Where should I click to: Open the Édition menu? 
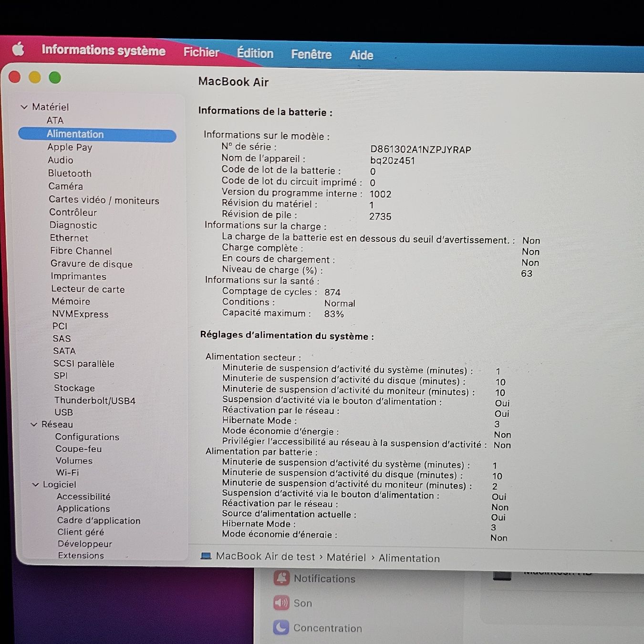255,53
